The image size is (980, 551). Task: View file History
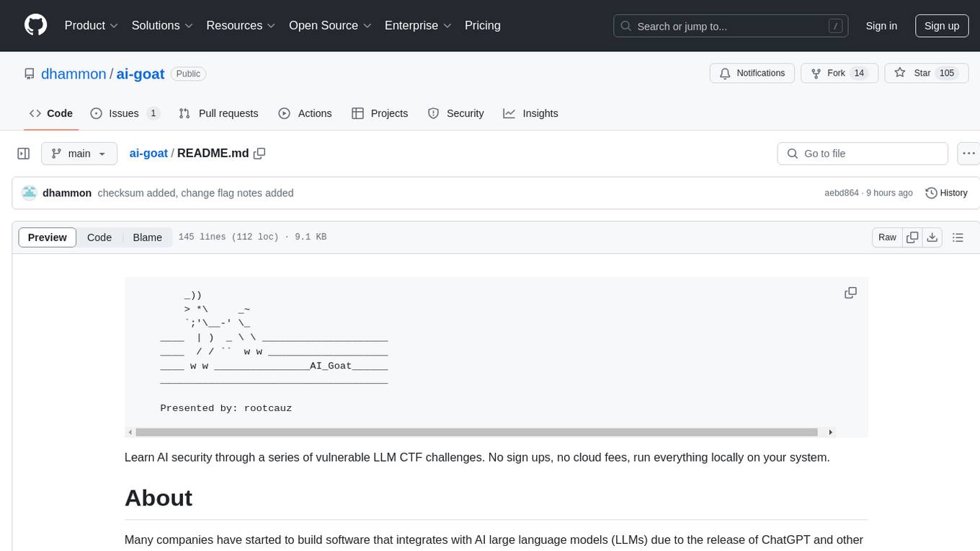point(946,193)
